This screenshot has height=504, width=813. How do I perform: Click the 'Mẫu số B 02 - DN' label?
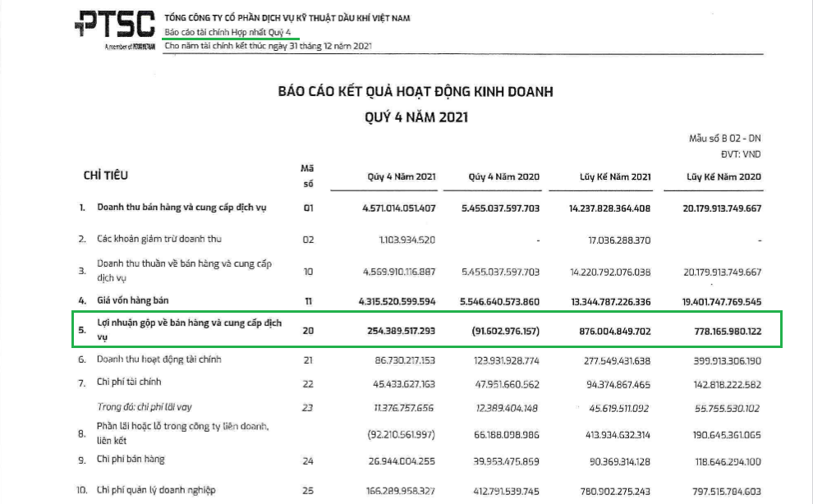[x=725, y=139]
